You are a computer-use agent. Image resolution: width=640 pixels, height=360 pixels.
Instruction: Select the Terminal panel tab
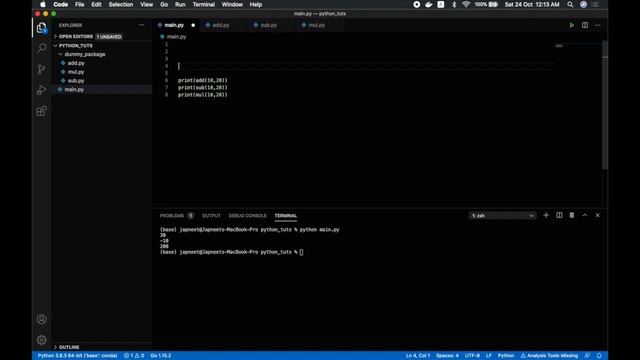[285, 216]
